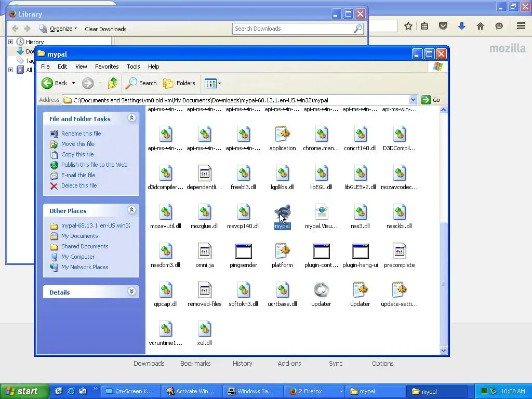
Task: Select the mypal.VisualElementsManifest file icon
Action: 321,212
